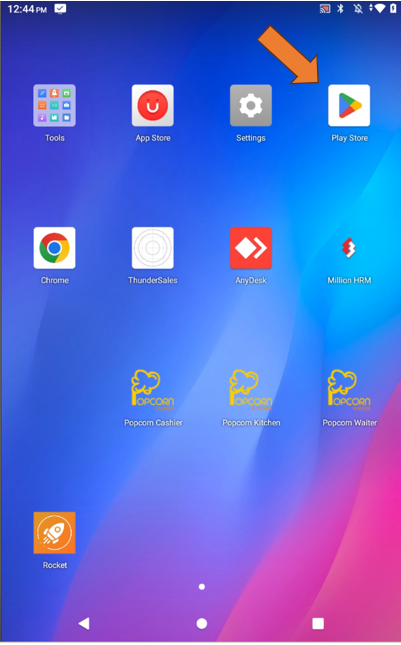Open the ThunderSales app
The image size is (401, 645).
coord(153,248)
